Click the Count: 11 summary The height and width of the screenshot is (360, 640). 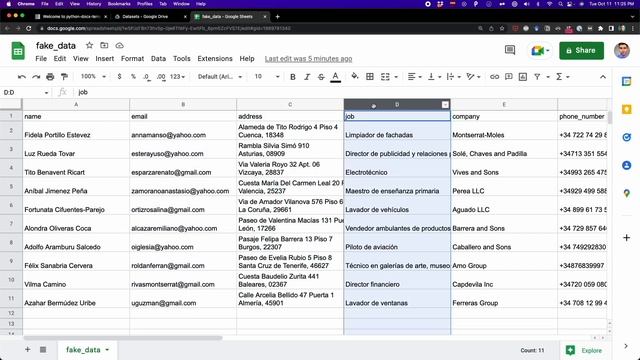(532, 350)
